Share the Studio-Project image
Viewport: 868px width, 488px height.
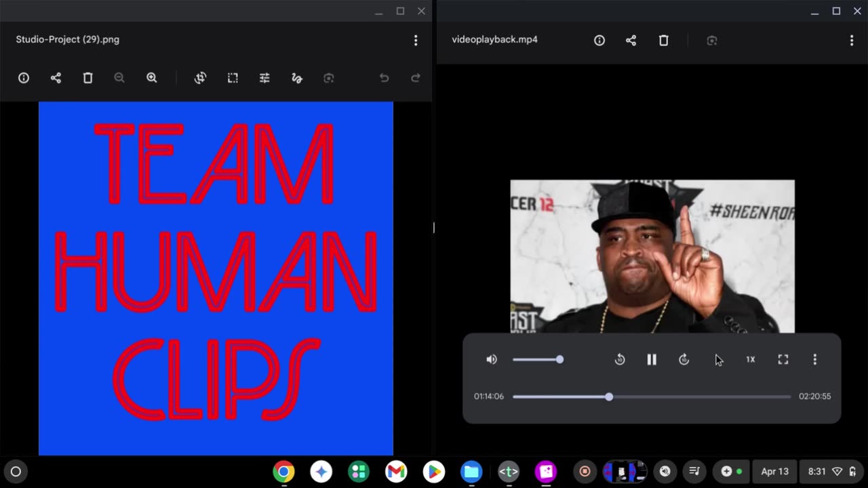pos(56,78)
